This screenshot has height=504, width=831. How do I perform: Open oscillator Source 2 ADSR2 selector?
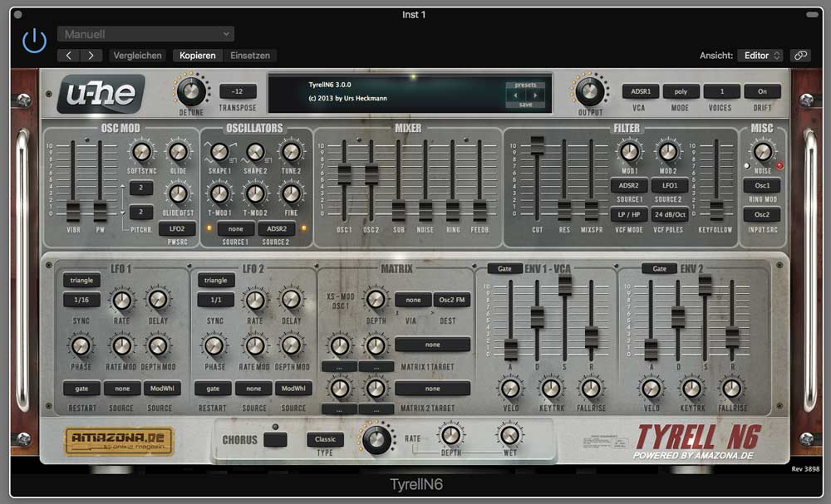pos(277,228)
